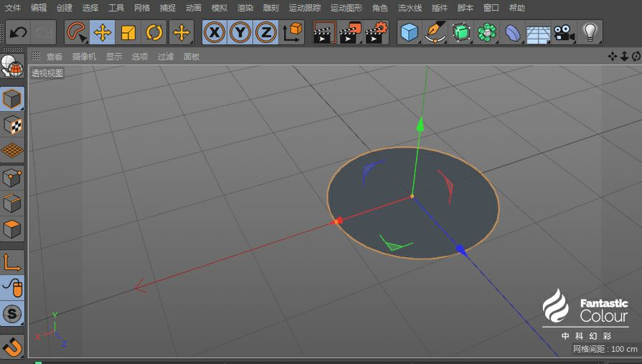Add a light object with lightbulb icon

pos(590,32)
